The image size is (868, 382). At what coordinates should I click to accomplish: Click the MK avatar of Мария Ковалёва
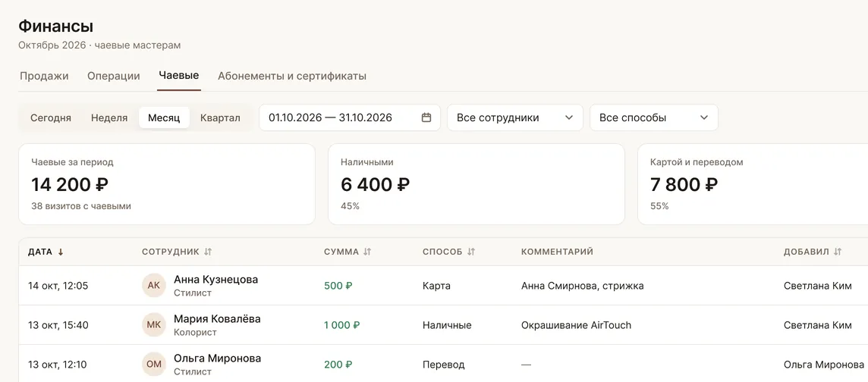154,325
